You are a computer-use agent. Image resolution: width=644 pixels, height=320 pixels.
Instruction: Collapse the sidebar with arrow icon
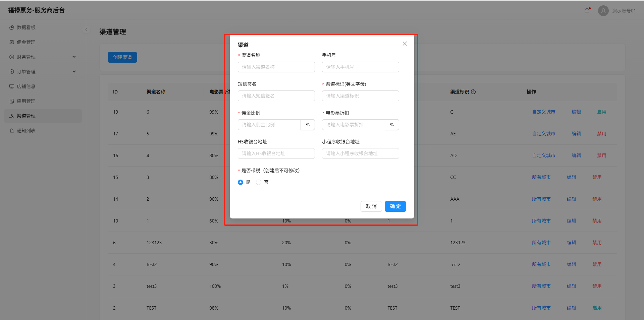[x=86, y=29]
